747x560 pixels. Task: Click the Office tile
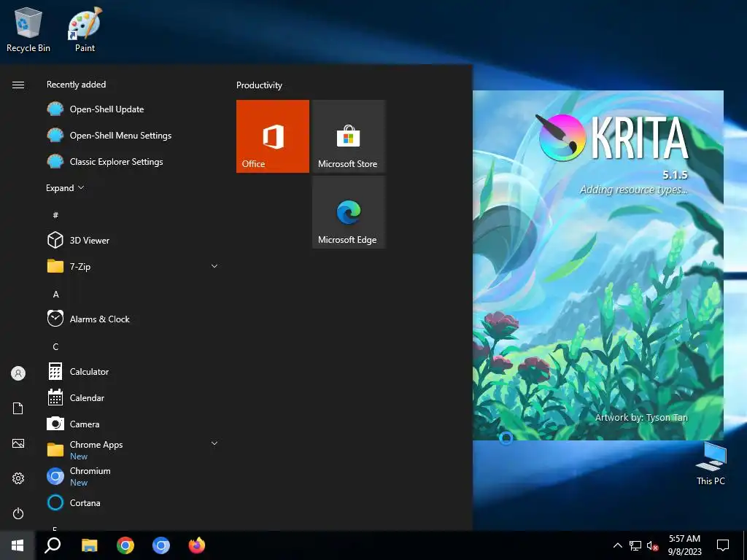coord(273,136)
